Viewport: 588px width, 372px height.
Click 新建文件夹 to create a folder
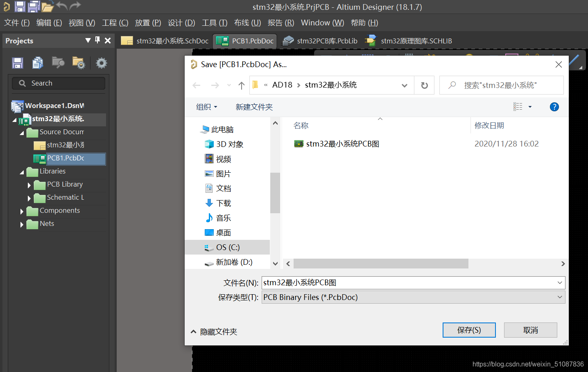[x=254, y=106]
